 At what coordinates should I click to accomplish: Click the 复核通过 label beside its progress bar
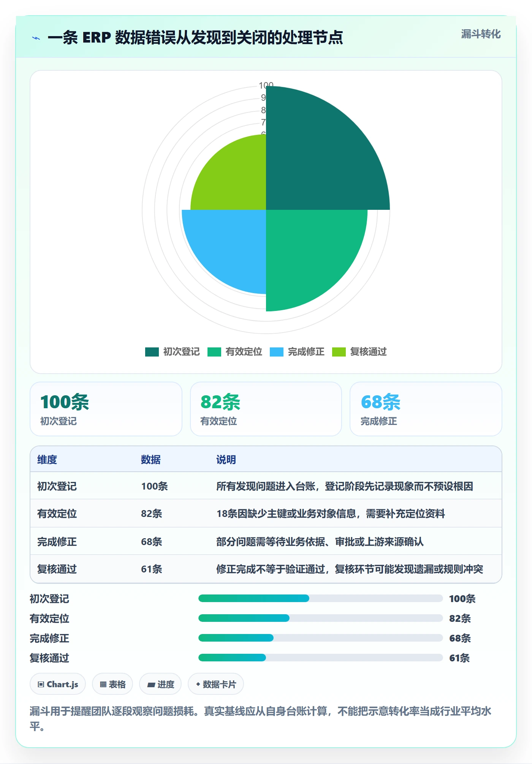tap(49, 658)
